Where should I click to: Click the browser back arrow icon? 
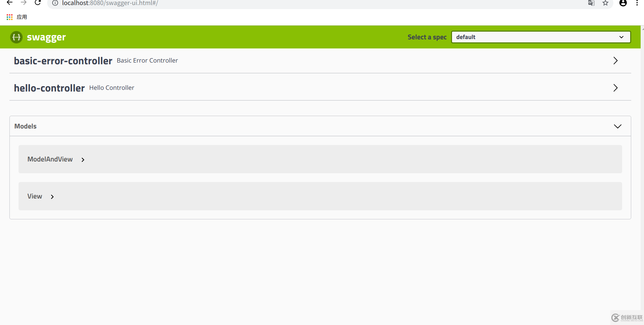click(x=9, y=3)
